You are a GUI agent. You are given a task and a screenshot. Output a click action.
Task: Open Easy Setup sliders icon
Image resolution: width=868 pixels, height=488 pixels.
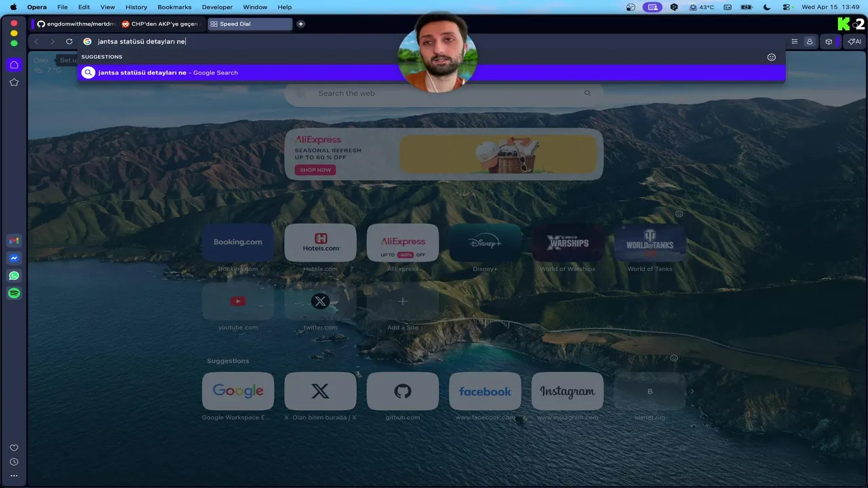795,41
